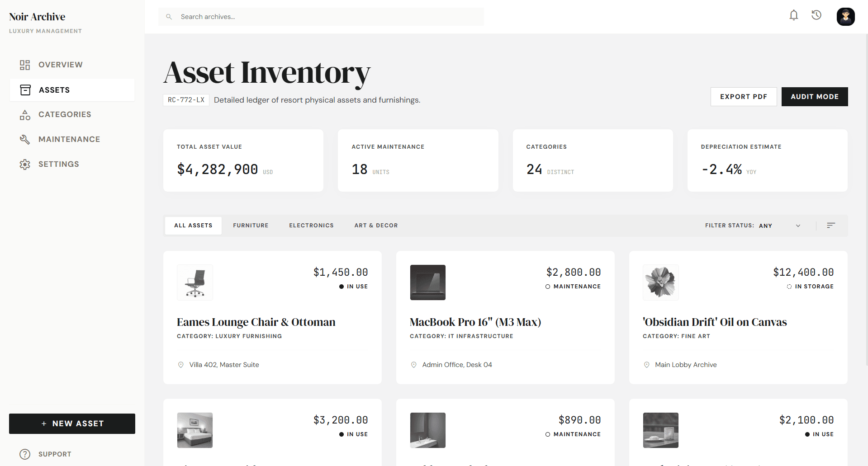Open Maintenance via the wrench icon
Viewport: 868px width, 466px height.
(x=25, y=139)
